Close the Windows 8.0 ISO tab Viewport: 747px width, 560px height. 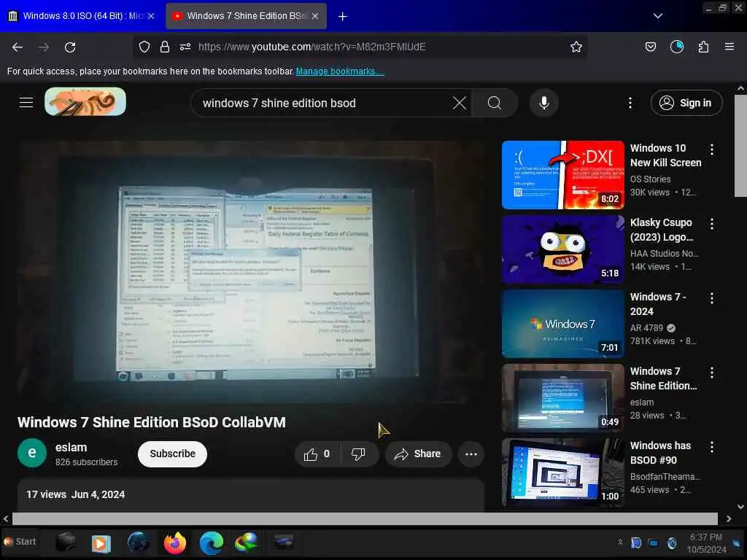coord(151,16)
